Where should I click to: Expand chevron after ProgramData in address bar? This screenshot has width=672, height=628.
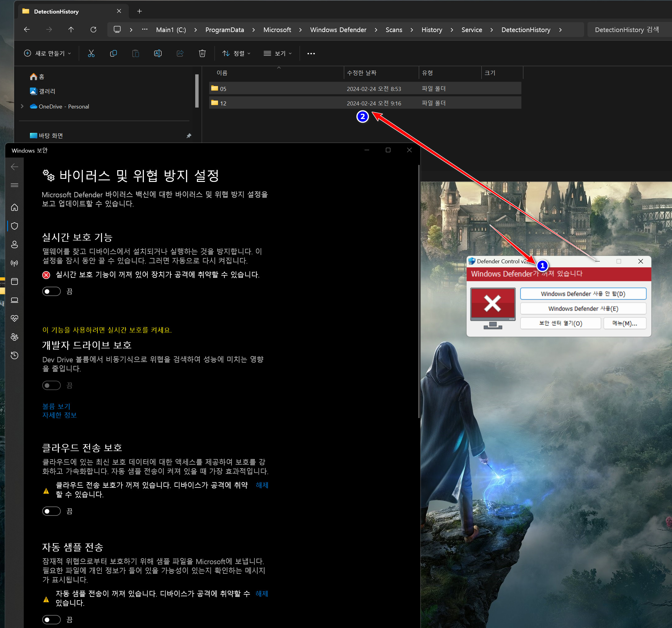pyautogui.click(x=254, y=30)
